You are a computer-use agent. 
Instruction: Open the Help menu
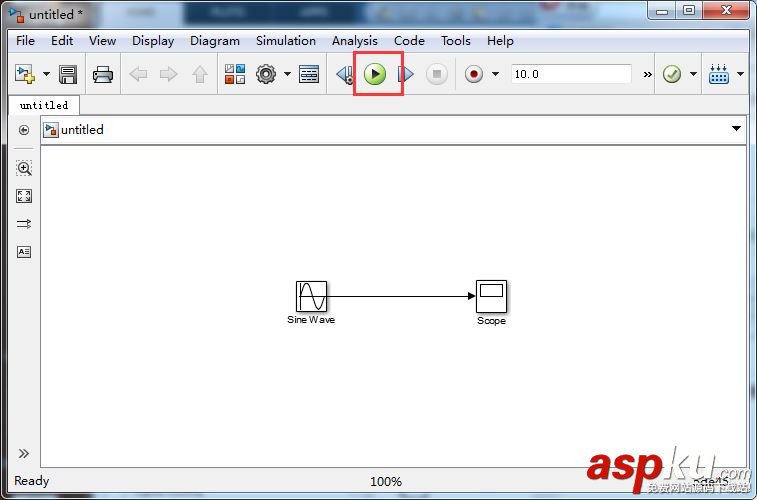(500, 42)
